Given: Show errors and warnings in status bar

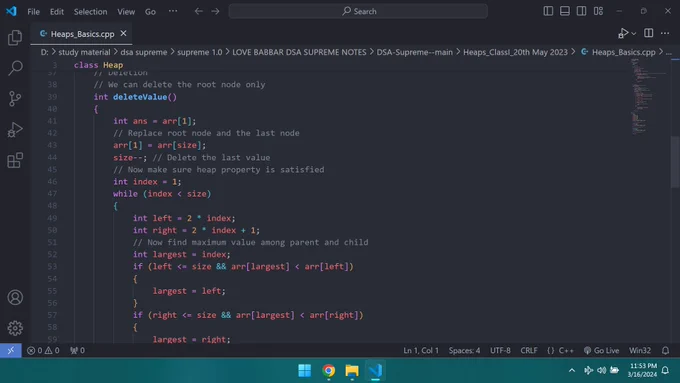Looking at the screenshot, I should pyautogui.click(x=43, y=350).
